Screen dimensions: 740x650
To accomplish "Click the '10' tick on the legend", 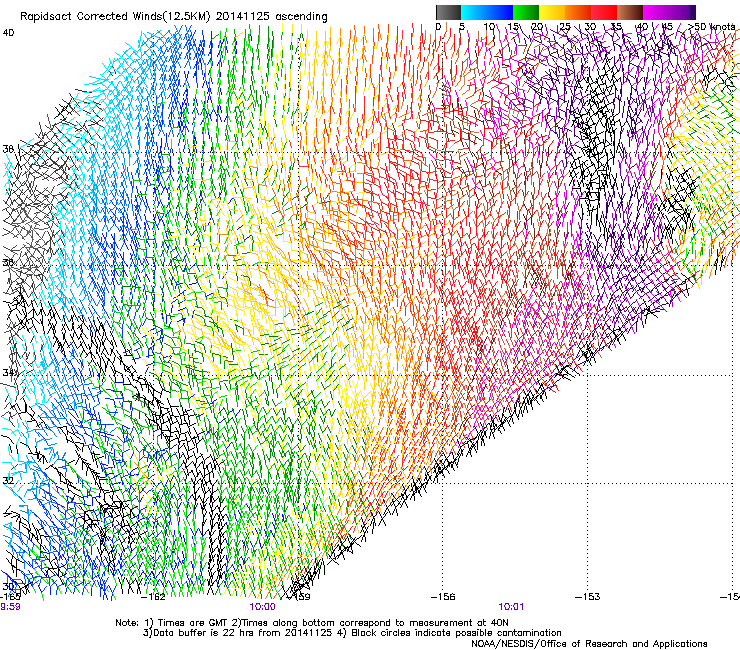I will (489, 27).
